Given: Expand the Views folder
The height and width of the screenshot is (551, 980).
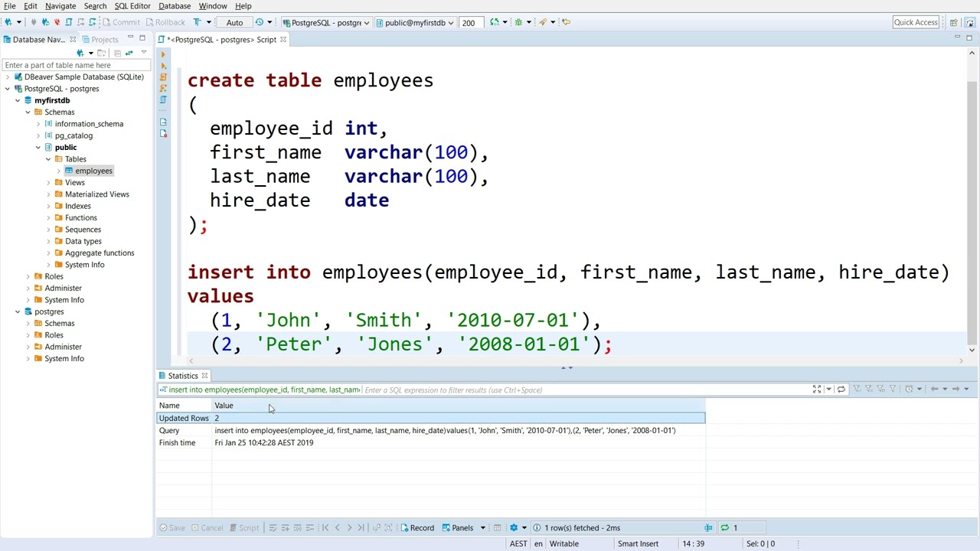Looking at the screenshot, I should (48, 182).
